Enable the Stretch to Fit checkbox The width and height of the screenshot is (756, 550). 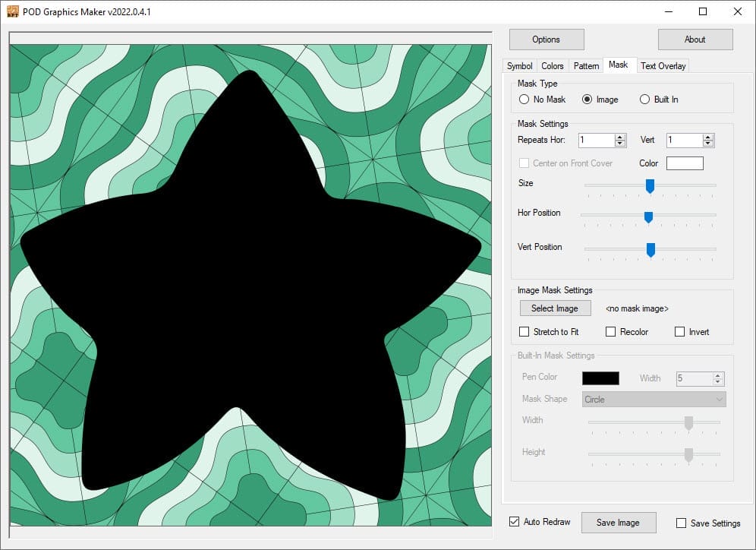(524, 332)
